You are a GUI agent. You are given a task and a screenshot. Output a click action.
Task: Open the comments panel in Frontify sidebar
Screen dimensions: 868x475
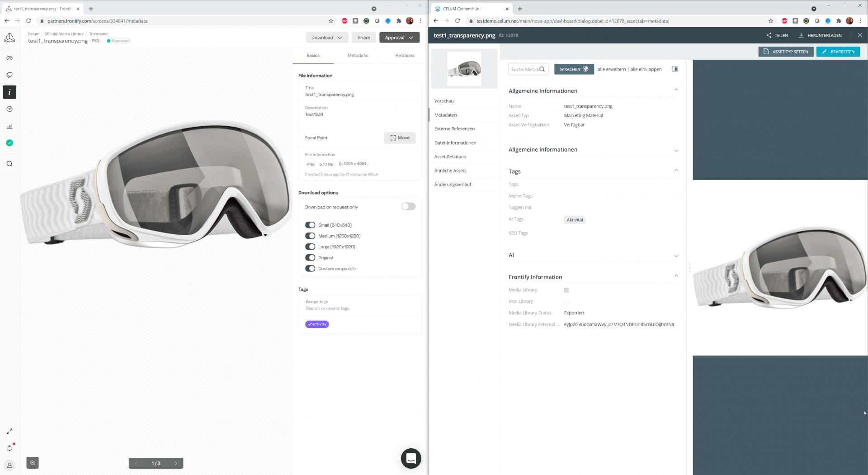tap(9, 75)
